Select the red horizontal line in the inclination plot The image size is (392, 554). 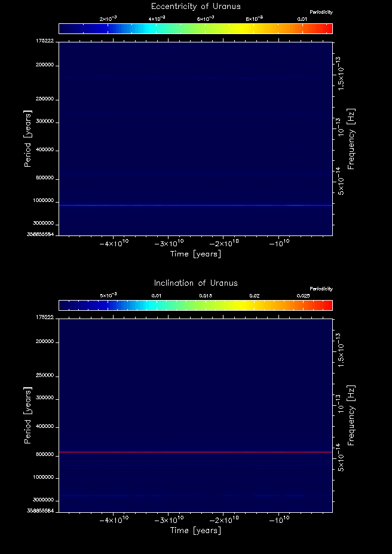click(x=196, y=452)
